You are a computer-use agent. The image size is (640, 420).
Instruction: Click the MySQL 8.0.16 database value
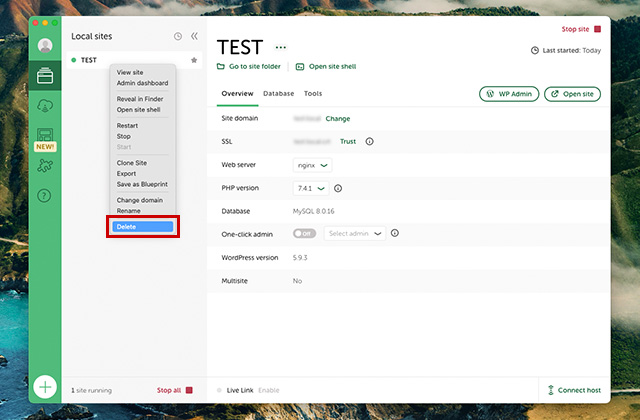[313, 211]
